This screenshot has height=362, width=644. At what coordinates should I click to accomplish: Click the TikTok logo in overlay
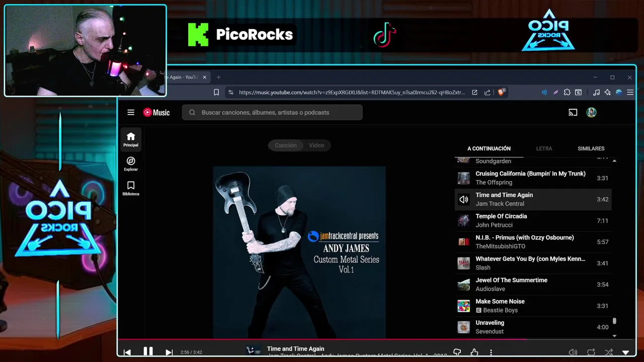coord(384,35)
